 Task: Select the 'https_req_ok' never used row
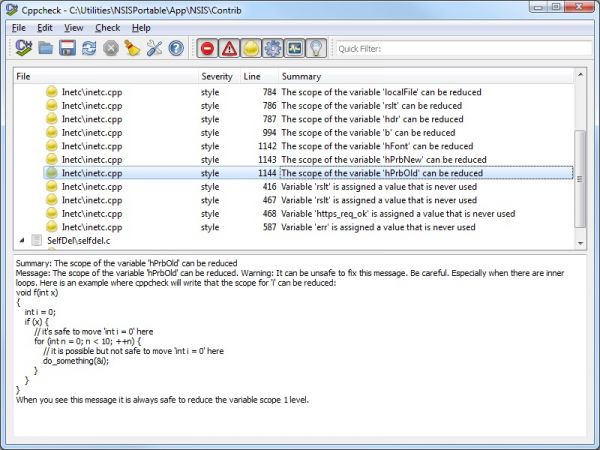[309, 214]
